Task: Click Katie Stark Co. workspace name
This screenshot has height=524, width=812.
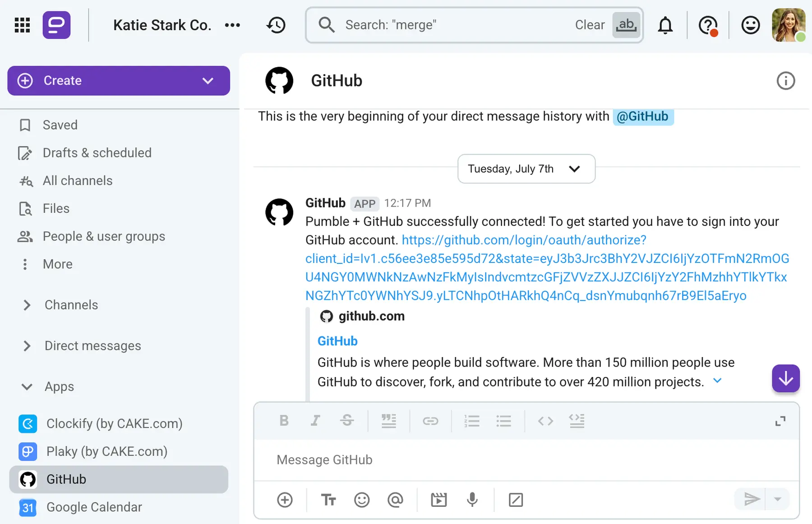Action: click(162, 25)
